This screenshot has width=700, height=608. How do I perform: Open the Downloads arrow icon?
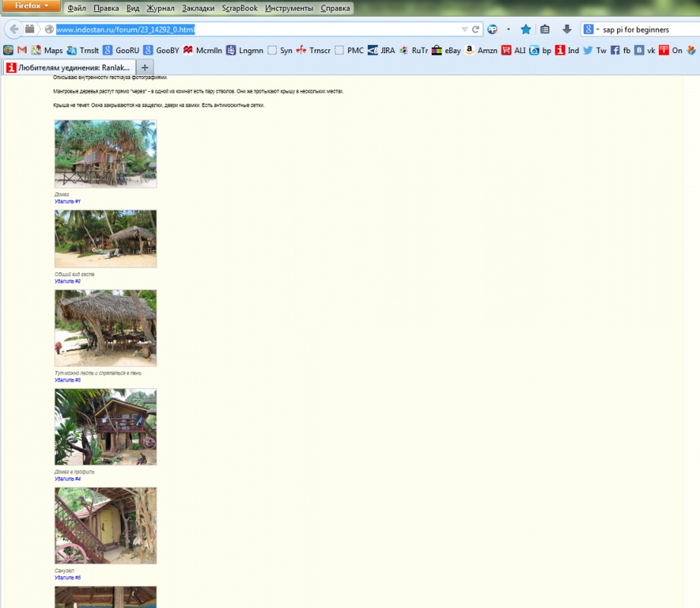click(566, 30)
